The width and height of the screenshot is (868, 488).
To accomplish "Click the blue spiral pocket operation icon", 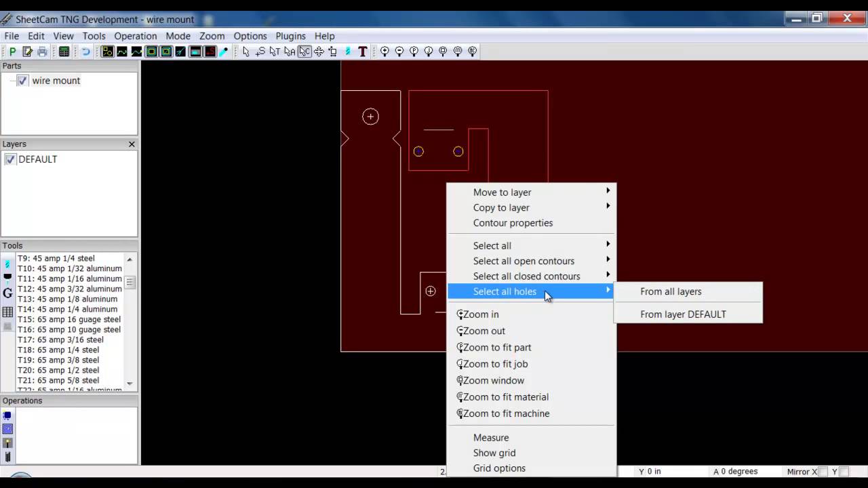I will pos(7,429).
